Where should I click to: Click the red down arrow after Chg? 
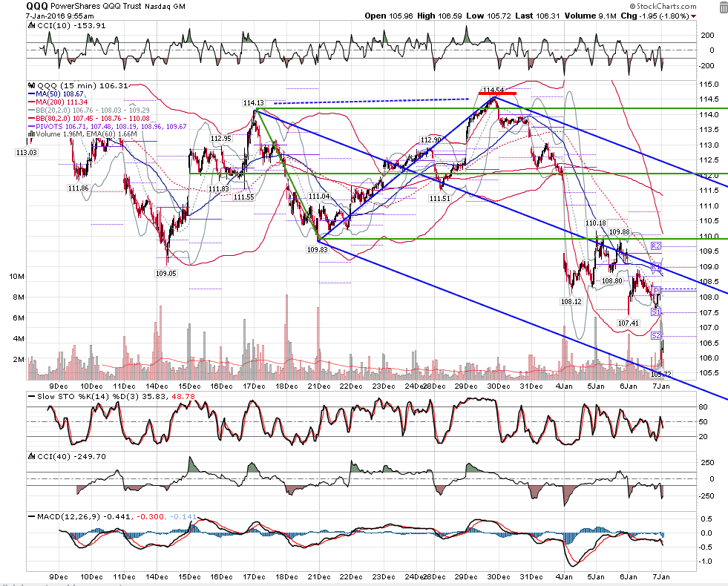point(694,16)
